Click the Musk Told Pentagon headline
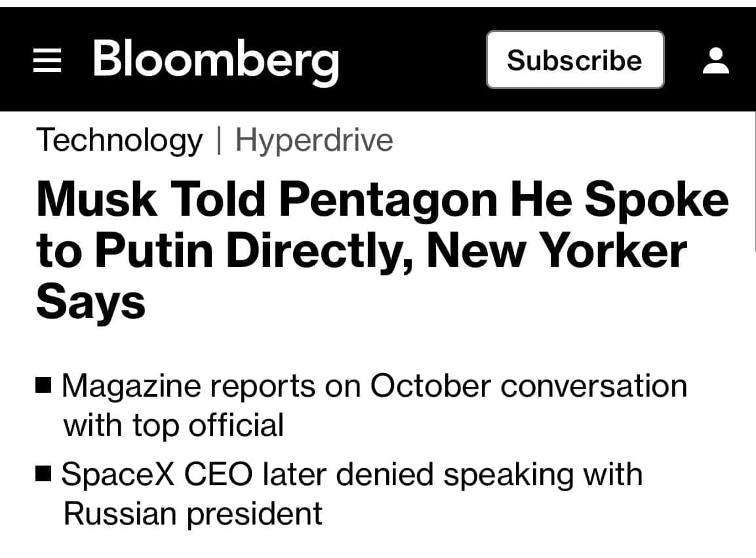 [382, 250]
